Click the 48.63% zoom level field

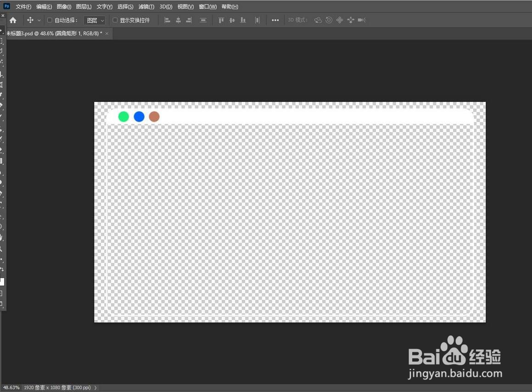click(x=11, y=387)
